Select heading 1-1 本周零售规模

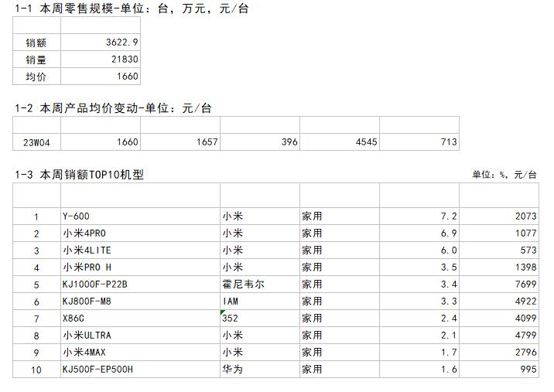tap(132, 9)
